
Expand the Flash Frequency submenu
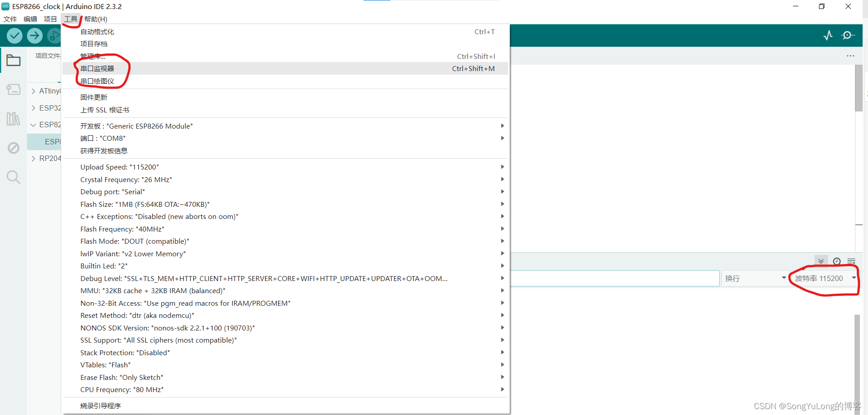point(285,229)
